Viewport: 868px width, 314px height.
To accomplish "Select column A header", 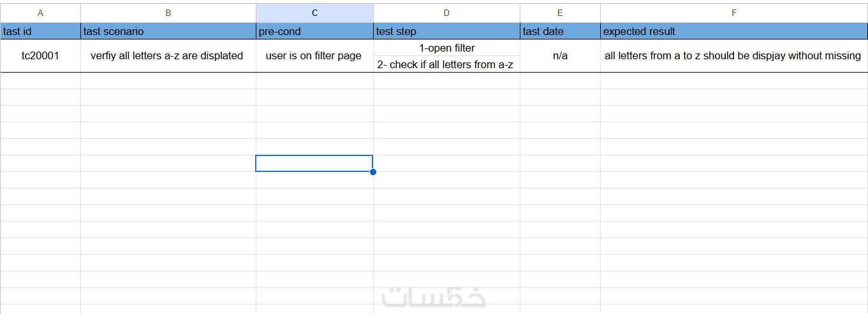I will pos(40,13).
